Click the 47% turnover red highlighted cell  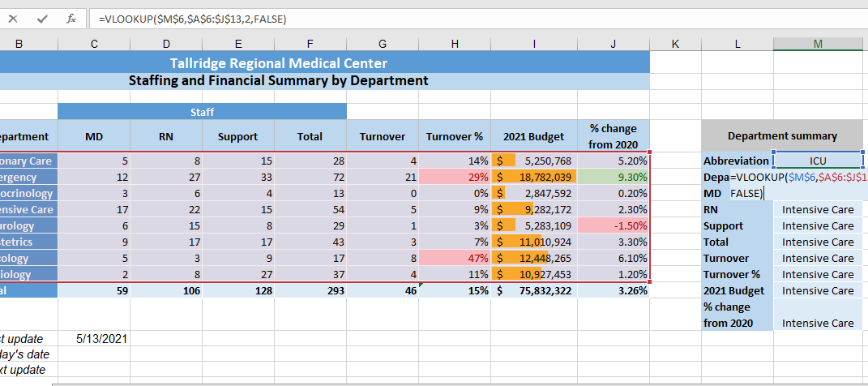click(x=455, y=258)
